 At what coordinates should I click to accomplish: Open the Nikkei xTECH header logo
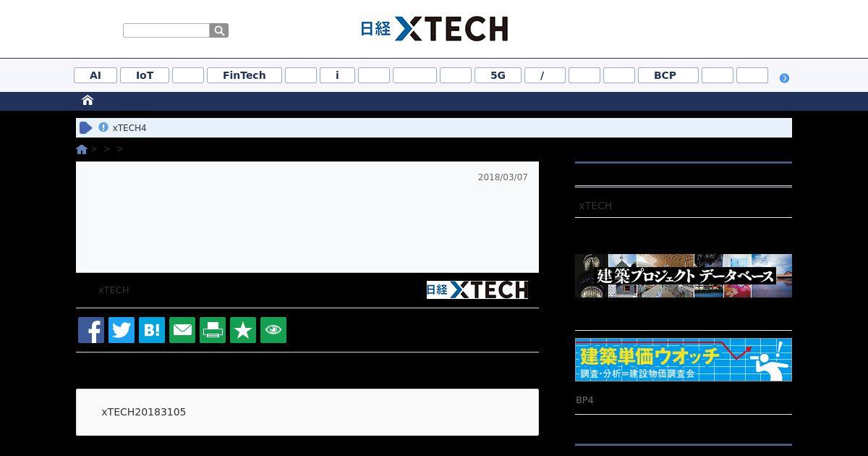point(434,28)
